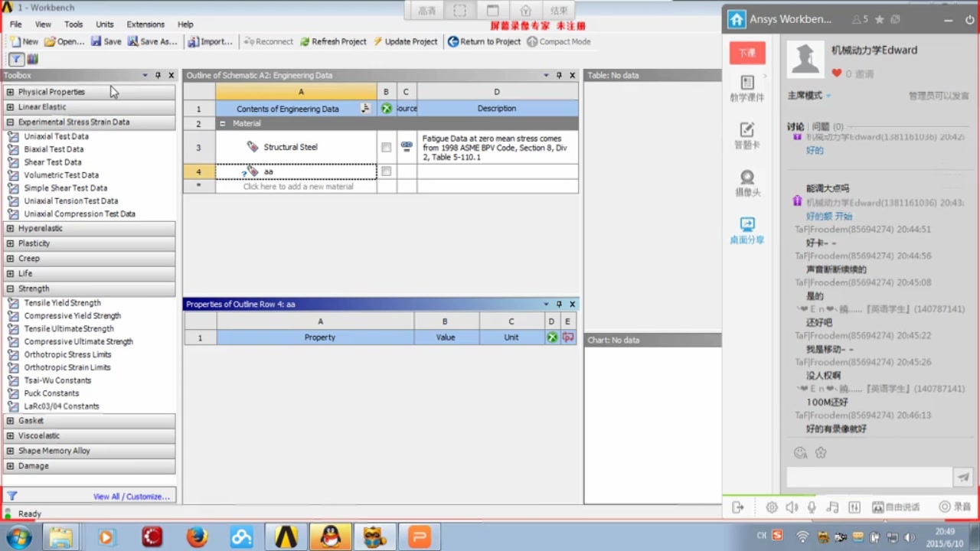The height and width of the screenshot is (551, 980).
Task: Toggle the auto-hide pin on the Toolbox panel
Action: pos(158,75)
